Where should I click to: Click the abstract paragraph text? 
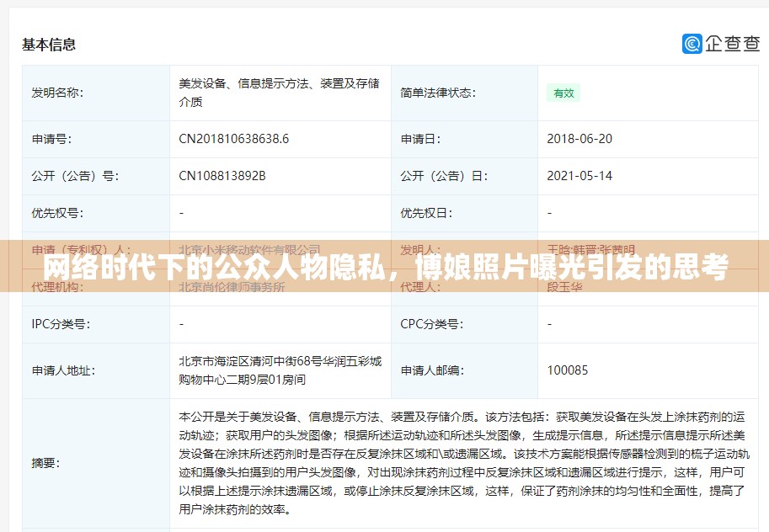(x=463, y=463)
